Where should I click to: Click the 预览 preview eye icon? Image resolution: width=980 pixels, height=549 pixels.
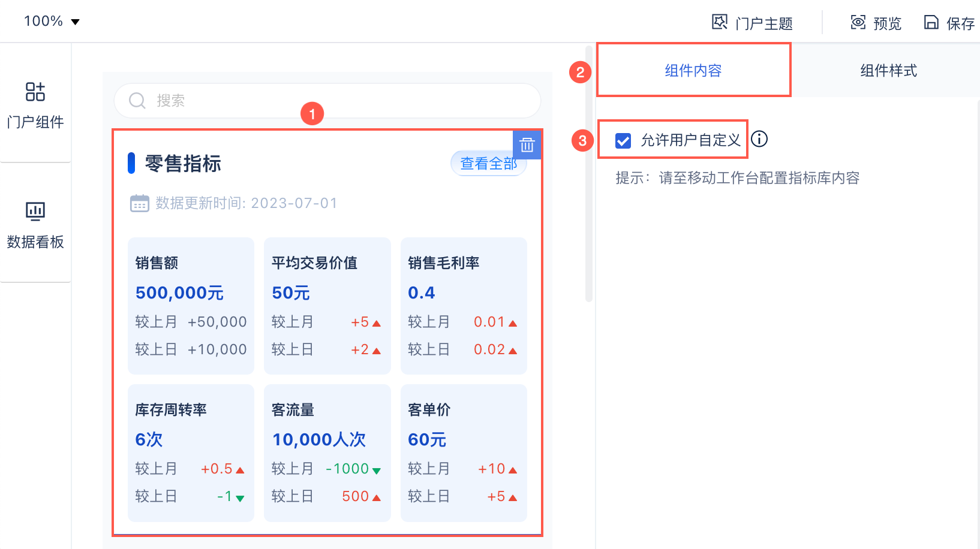(858, 22)
